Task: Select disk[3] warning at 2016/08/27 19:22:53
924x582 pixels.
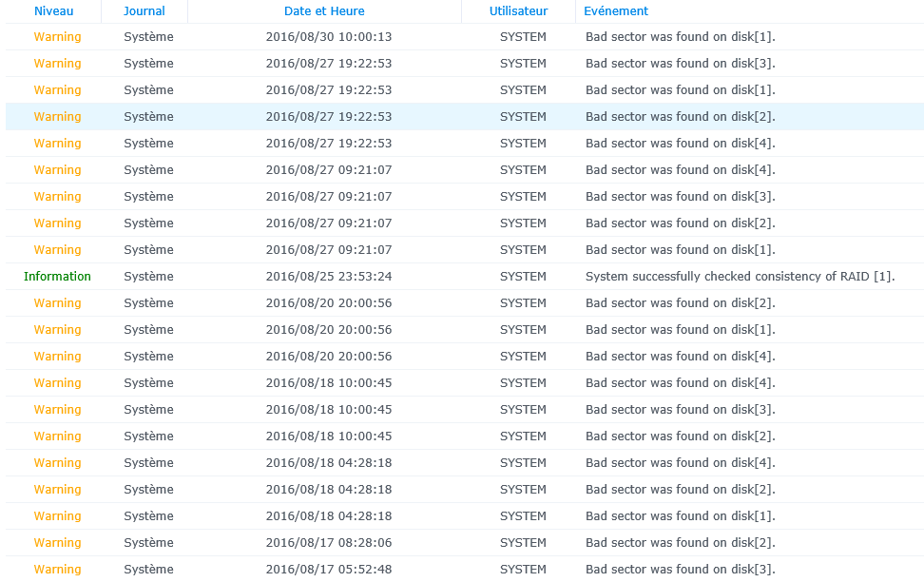Action: [x=465, y=63]
